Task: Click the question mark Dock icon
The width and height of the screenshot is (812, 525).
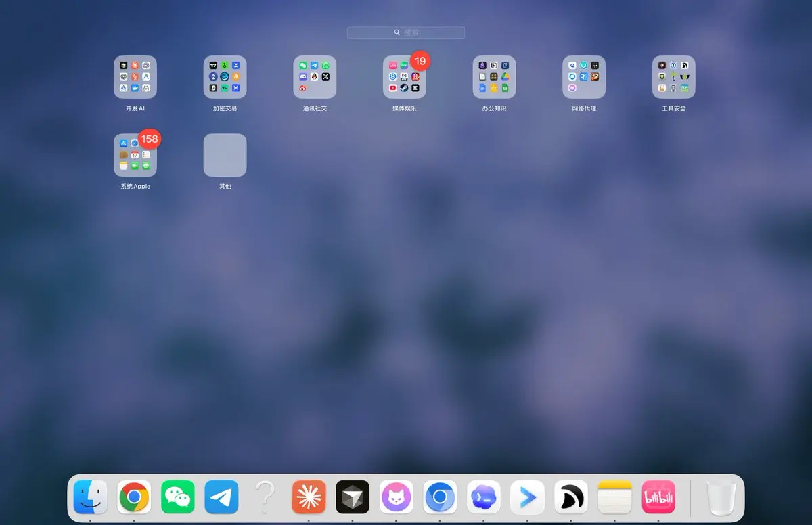Action: [x=265, y=498]
